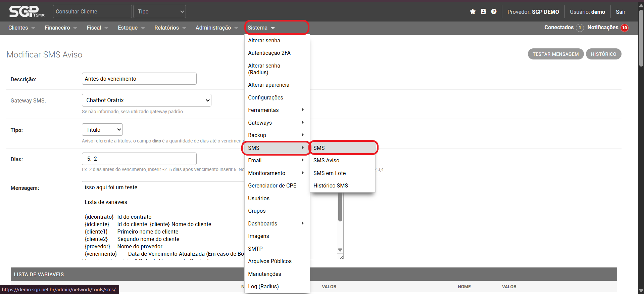644x294 pixels.
Task: Open Configurações in Sistema menu
Action: click(265, 98)
